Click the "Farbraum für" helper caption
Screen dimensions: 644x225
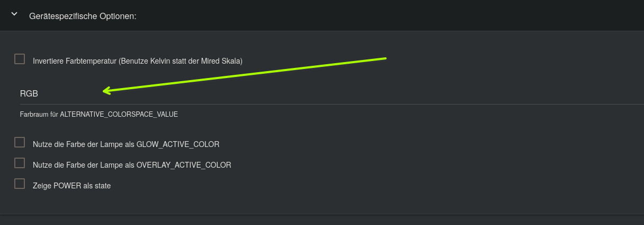pyautogui.click(x=39, y=114)
